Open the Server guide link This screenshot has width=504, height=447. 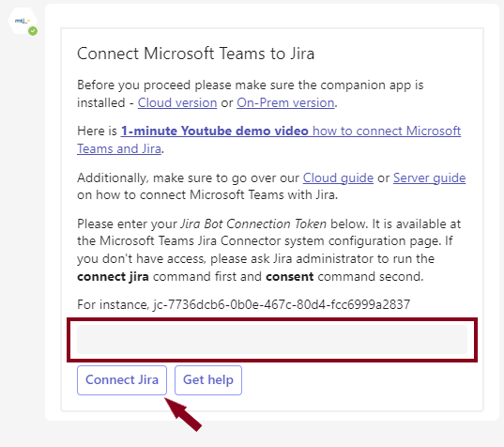(x=430, y=177)
